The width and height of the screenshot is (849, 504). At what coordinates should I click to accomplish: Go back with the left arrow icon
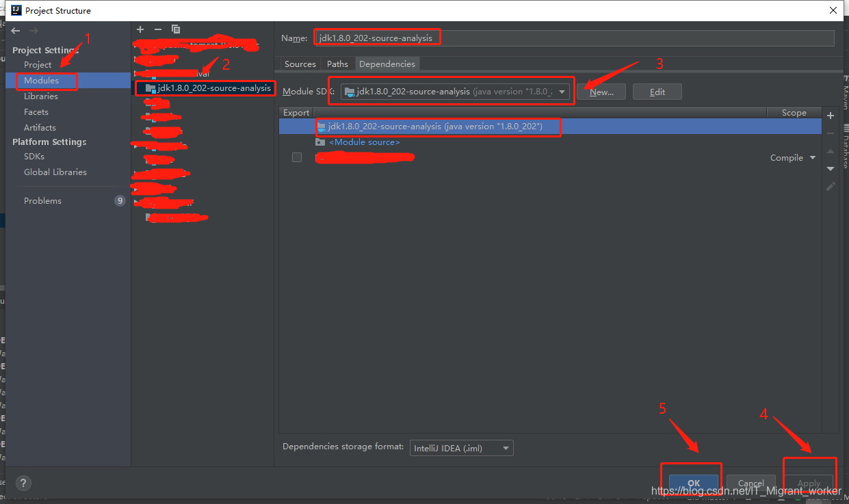16,31
